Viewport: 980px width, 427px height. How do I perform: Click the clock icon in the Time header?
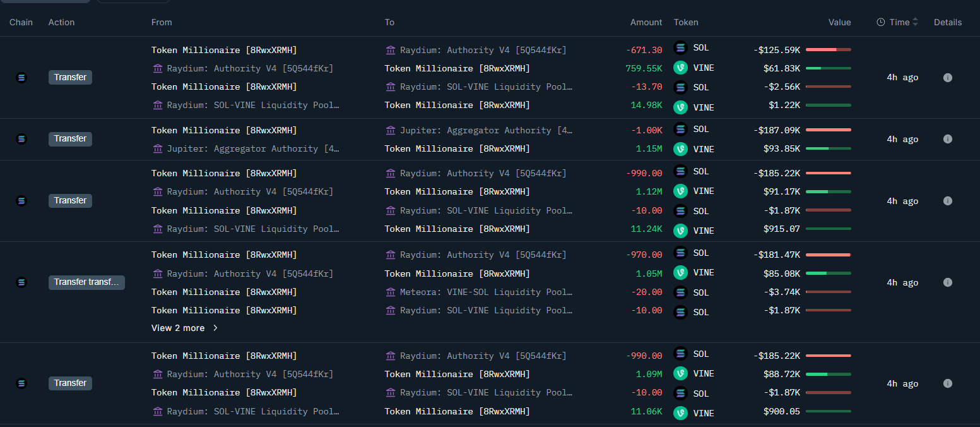(x=881, y=22)
